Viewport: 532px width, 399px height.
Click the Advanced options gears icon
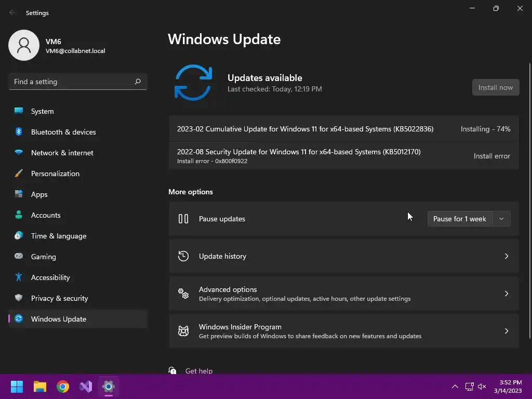183,294
